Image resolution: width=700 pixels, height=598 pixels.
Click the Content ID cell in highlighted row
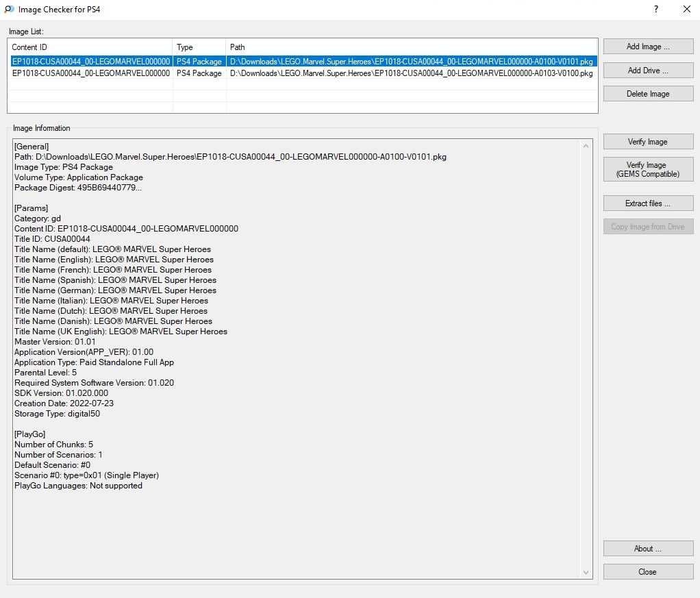click(90, 61)
